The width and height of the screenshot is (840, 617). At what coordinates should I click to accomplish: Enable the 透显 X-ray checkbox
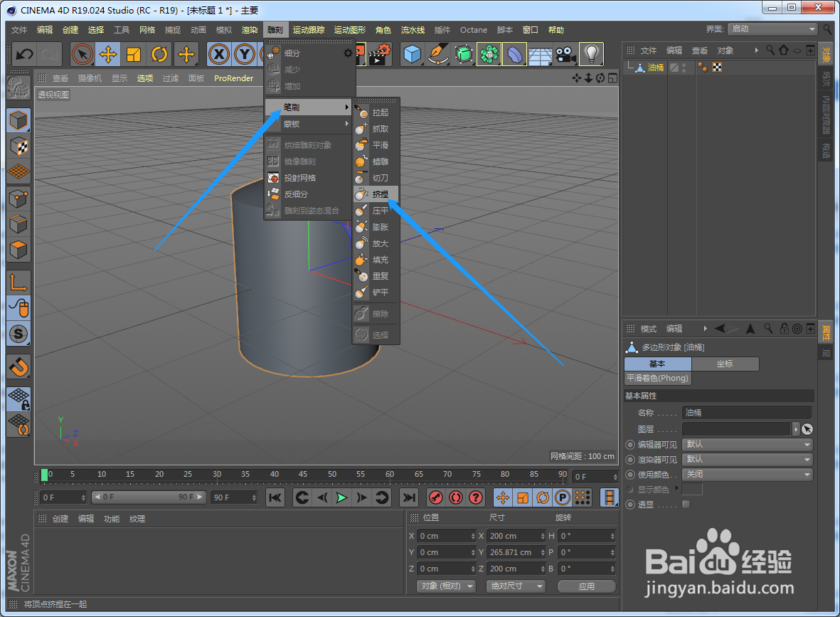[x=686, y=505]
